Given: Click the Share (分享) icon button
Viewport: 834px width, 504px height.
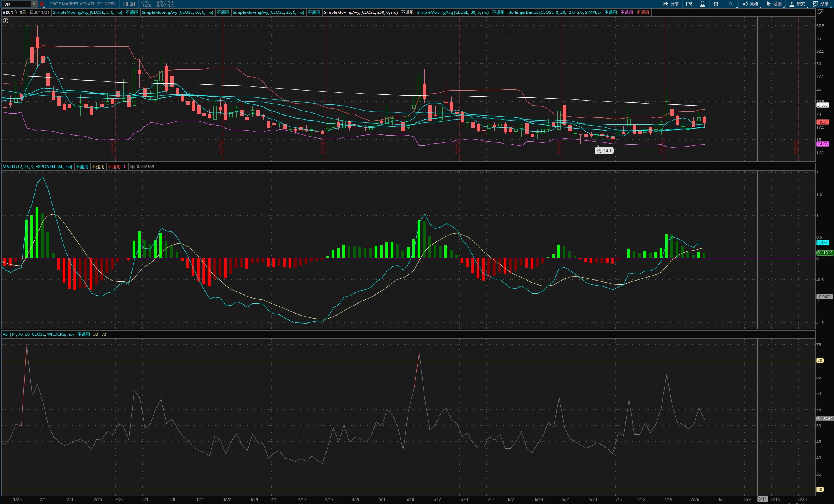Looking at the screenshot, I should tap(670, 4).
